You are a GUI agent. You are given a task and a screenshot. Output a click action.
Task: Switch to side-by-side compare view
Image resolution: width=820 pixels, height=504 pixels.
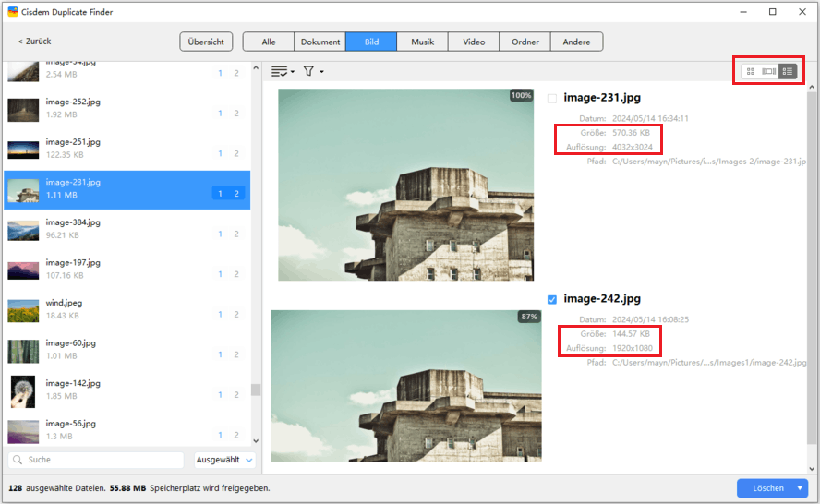(768, 71)
